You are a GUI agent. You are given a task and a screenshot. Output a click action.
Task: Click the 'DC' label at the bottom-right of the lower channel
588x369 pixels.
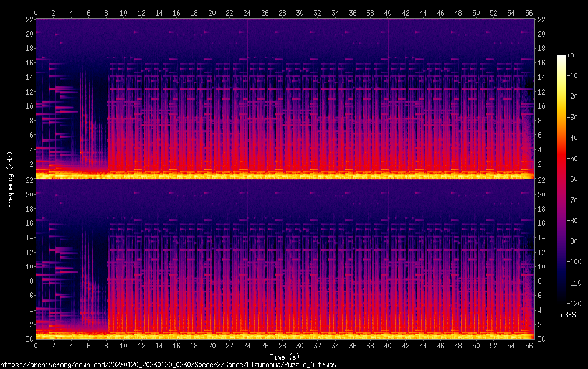[x=541, y=339]
